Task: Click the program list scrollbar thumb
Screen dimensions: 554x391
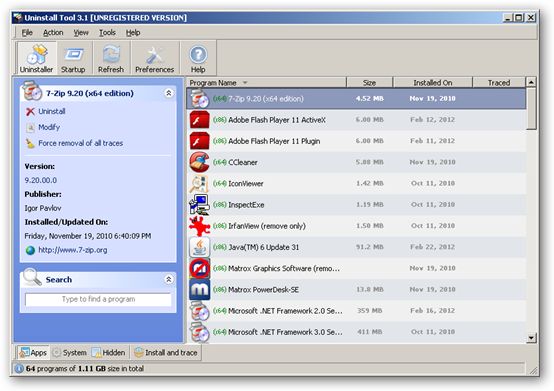Action: pos(531,109)
